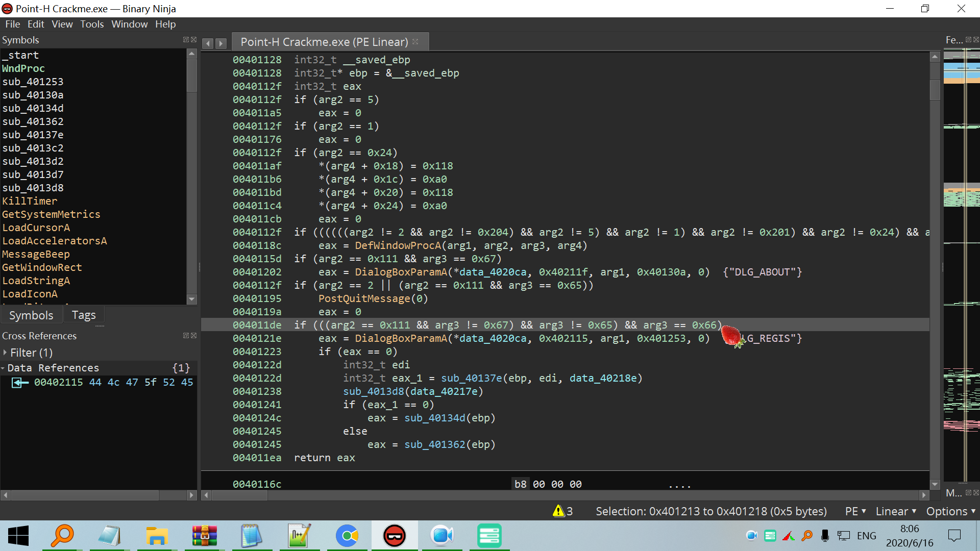Click the navigate forward arrow
The width and height of the screenshot is (980, 551).
tap(220, 43)
